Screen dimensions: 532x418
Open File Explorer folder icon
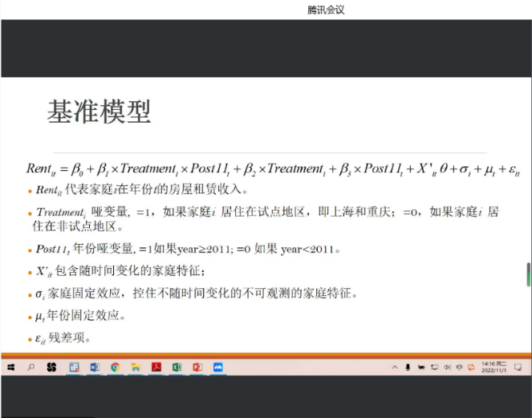[x=136, y=367]
